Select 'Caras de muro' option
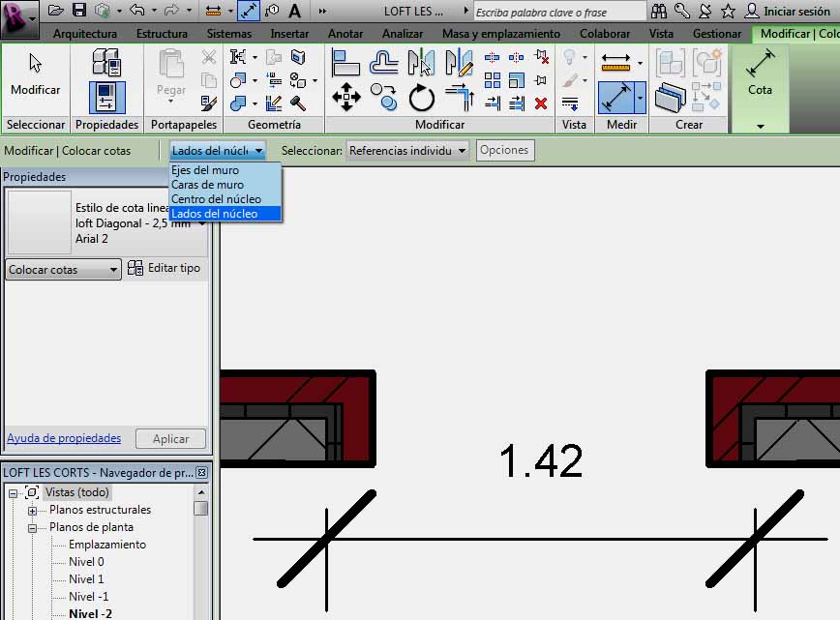Image resolution: width=840 pixels, height=620 pixels. pyautogui.click(x=207, y=185)
